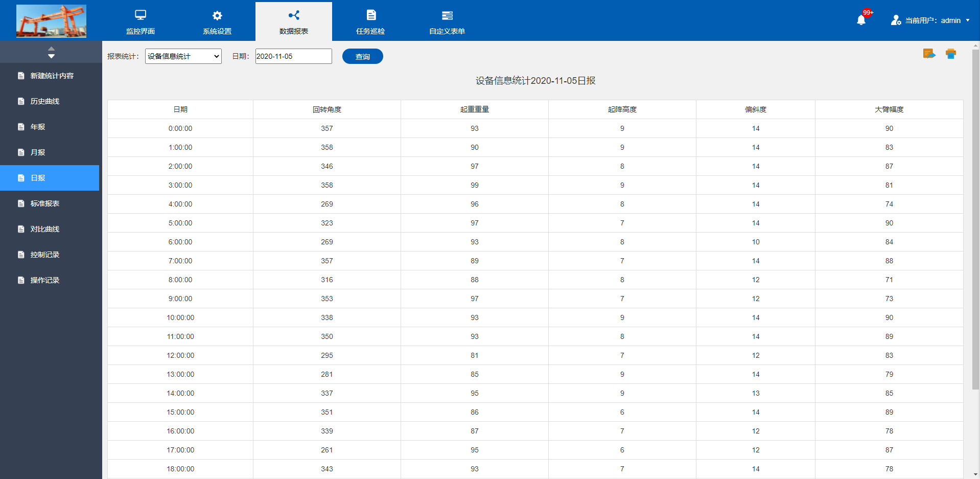Click the scrollbar down arrow
Image resolution: width=980 pixels, height=479 pixels.
coord(975,475)
